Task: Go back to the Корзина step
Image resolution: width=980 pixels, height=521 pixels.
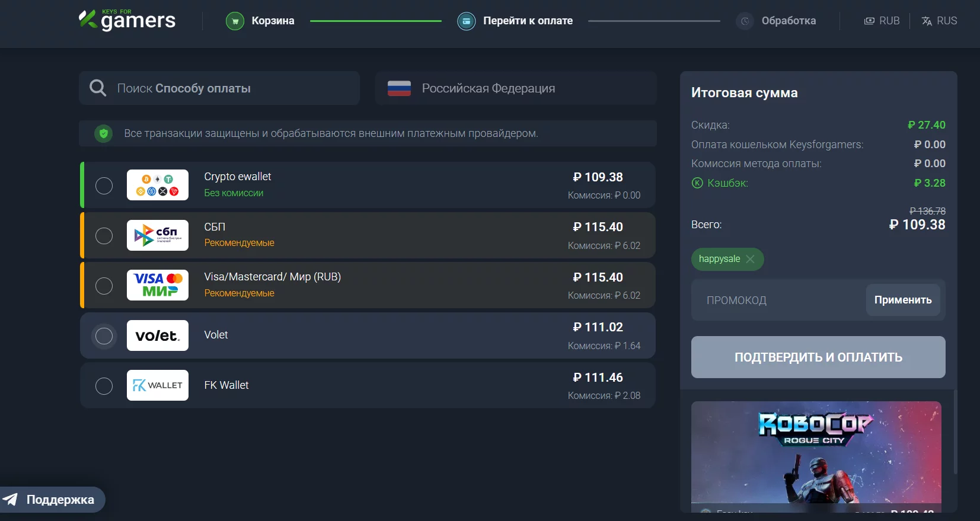Action: coord(272,21)
